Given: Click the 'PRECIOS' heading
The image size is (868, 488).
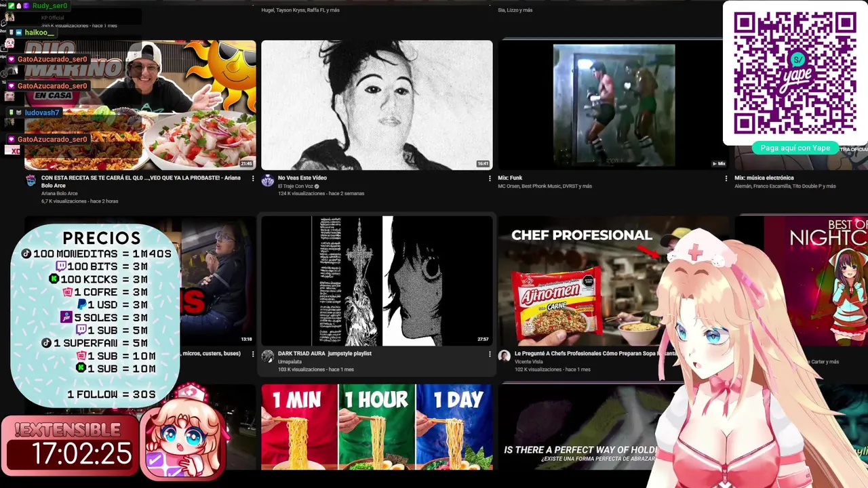Looking at the screenshot, I should coord(102,238).
